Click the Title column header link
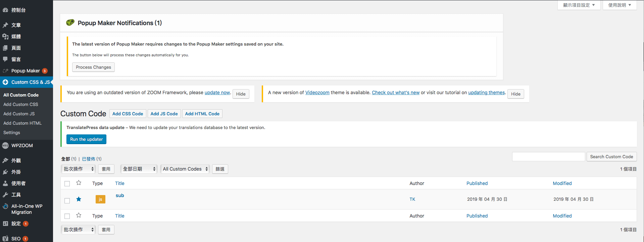The width and height of the screenshot is (644, 242). 120,183
